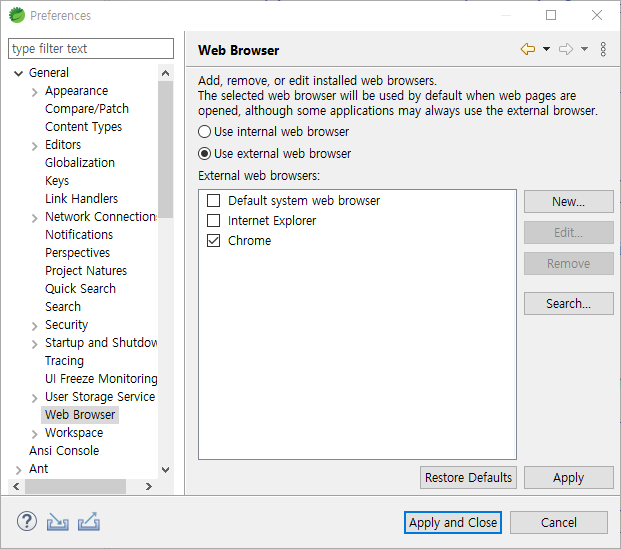Click tree vertical scrollbar down arrow

point(166,470)
